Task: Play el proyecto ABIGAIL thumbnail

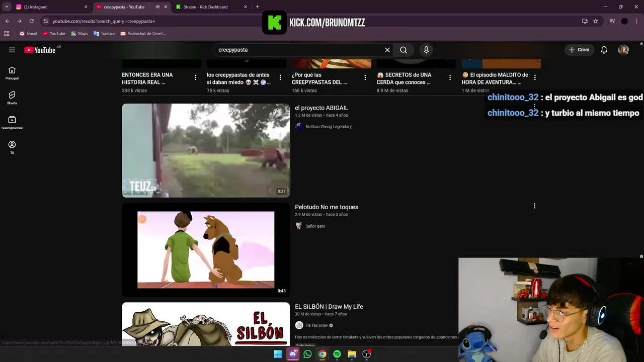Action: [x=206, y=150]
